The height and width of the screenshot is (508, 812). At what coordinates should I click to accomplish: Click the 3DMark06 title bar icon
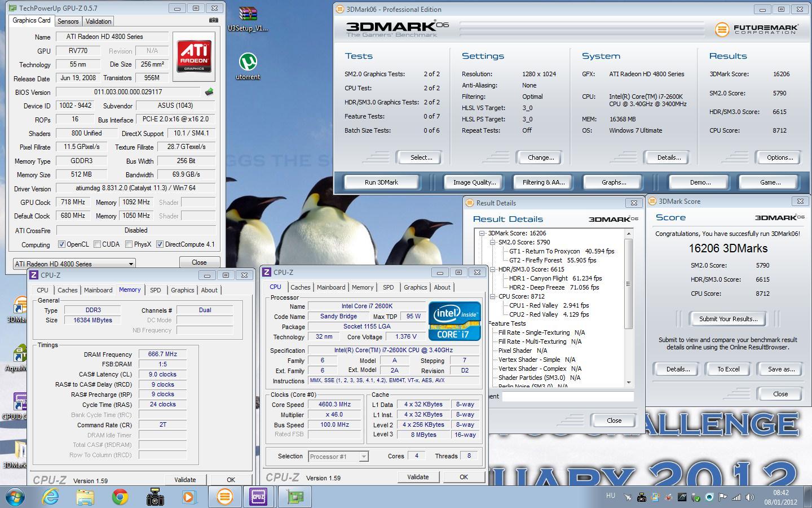(339, 9)
